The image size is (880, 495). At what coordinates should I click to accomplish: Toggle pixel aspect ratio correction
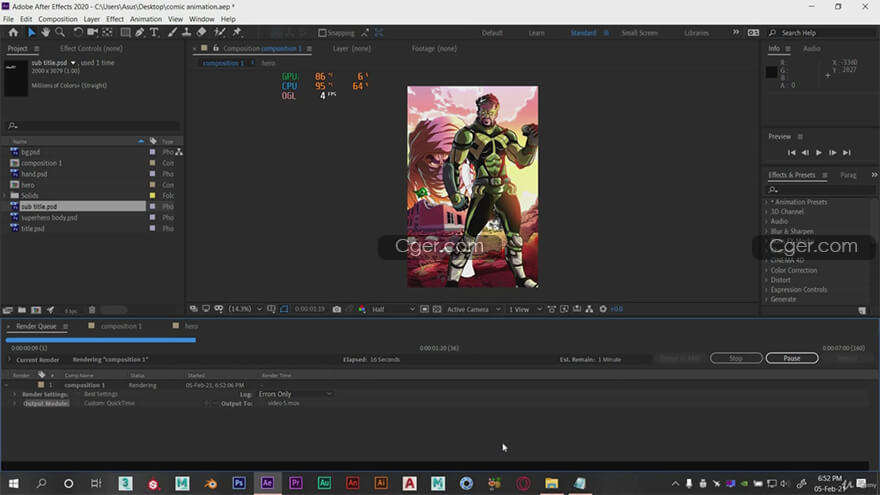point(552,309)
